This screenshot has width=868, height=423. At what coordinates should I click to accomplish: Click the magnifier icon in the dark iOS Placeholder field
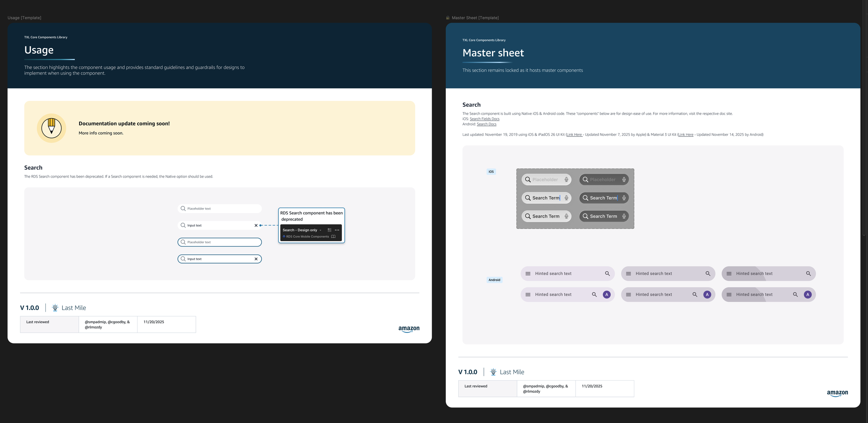[x=585, y=180]
